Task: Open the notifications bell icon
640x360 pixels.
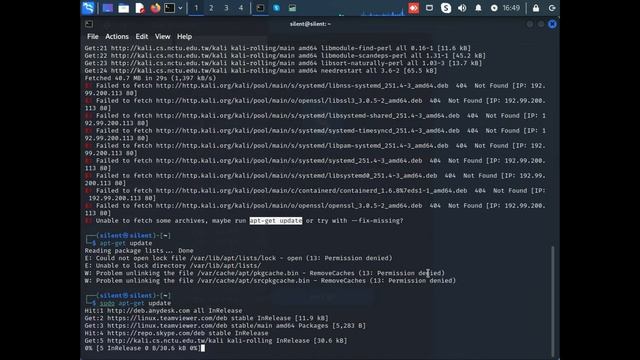Action: 478,8
